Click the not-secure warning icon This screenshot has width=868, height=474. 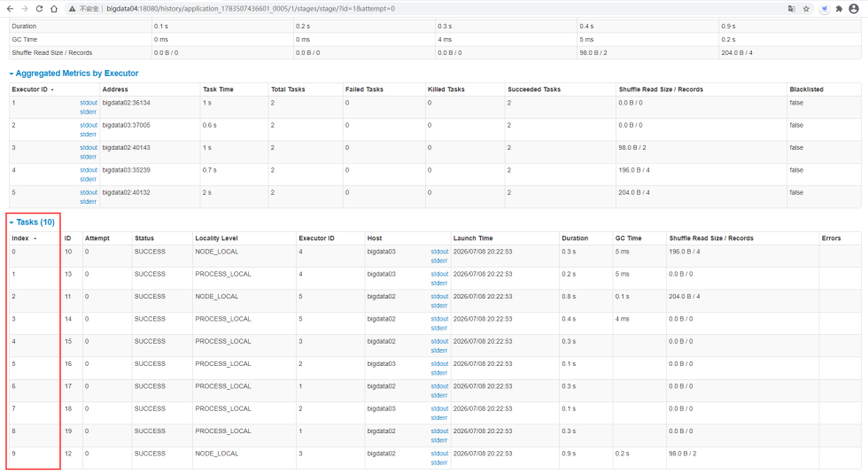tap(71, 8)
